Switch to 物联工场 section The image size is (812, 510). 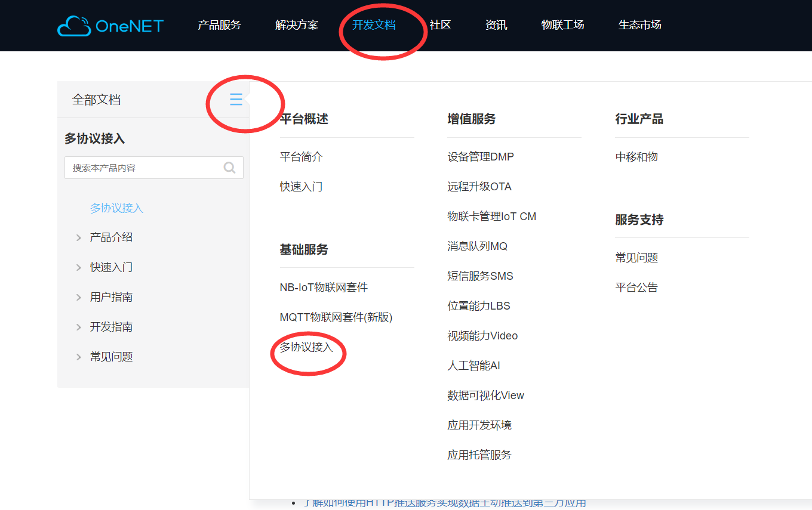tap(562, 25)
